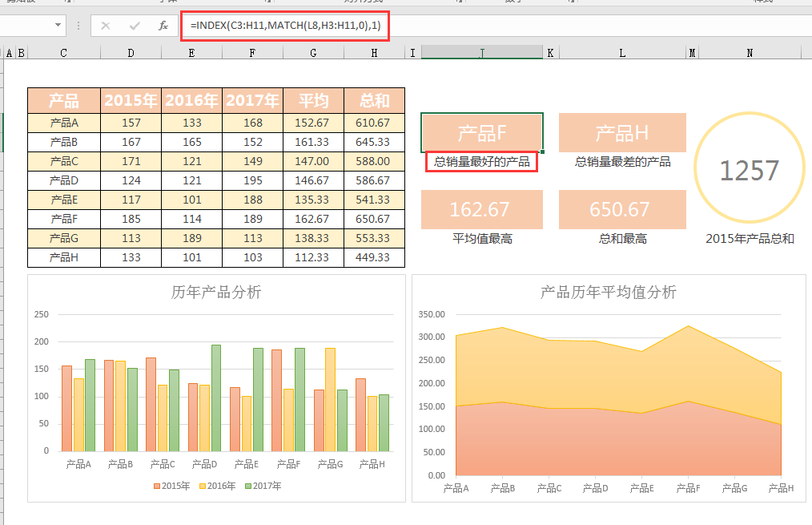Select the 产品A row label cell
812x525 pixels.
click(x=64, y=123)
